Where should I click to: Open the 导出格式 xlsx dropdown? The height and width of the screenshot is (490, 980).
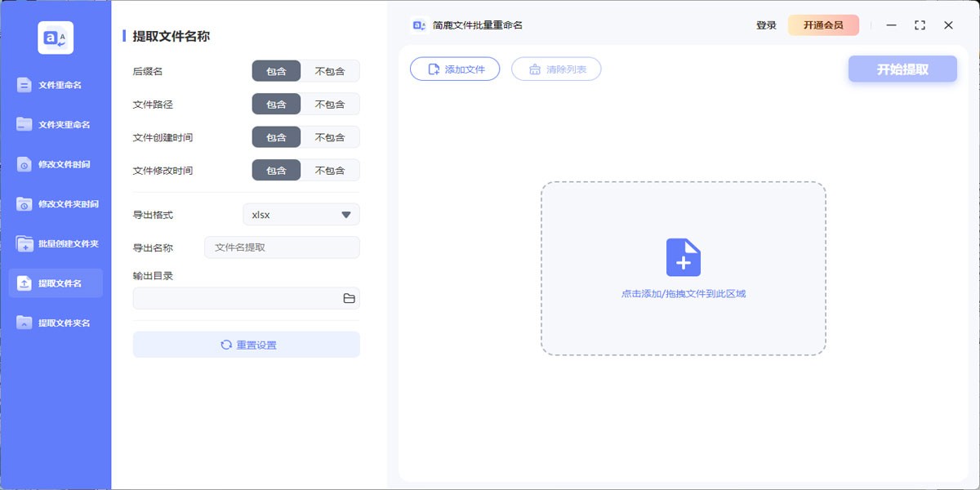(x=301, y=215)
